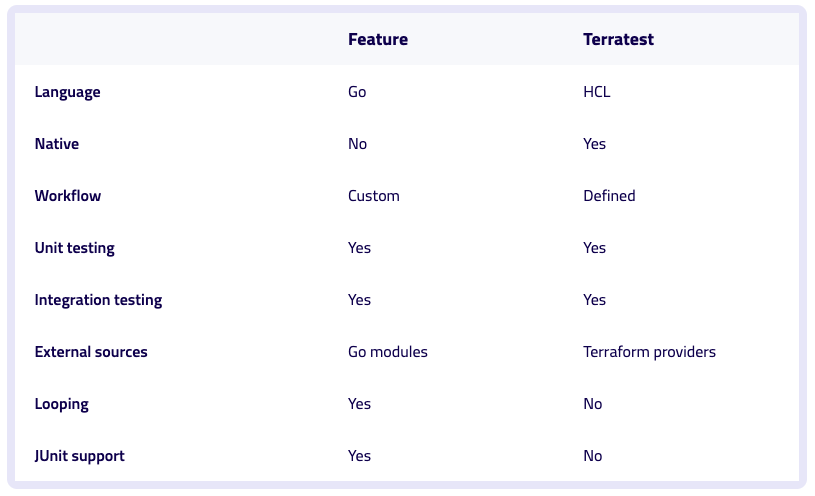Viewport: 815px width, 496px height.
Task: Click the Go modules cell
Action: pyautogui.click(x=387, y=352)
